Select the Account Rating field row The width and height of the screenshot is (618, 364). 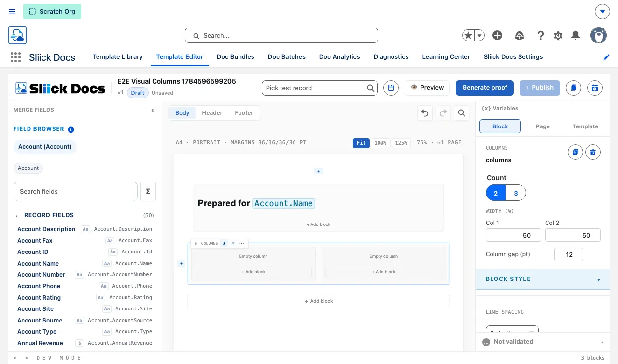(x=84, y=298)
